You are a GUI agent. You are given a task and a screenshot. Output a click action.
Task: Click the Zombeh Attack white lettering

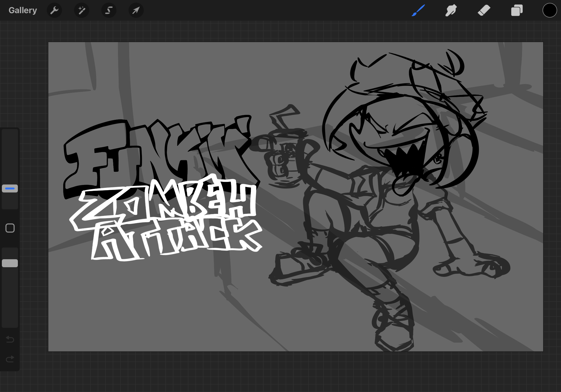click(x=166, y=218)
